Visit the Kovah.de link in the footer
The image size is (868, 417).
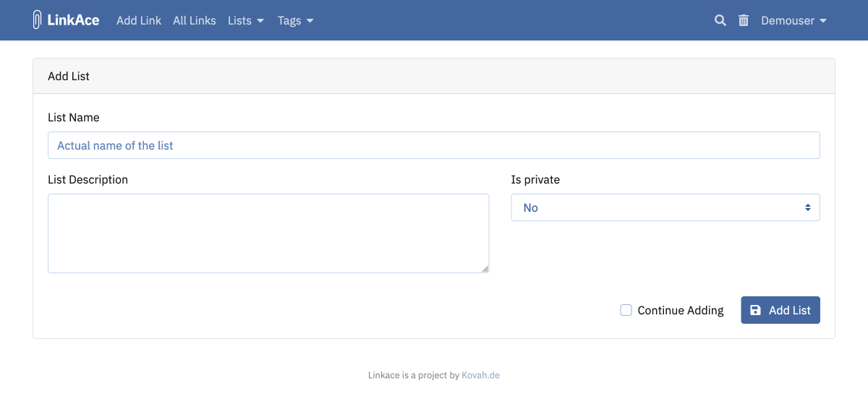pyautogui.click(x=480, y=375)
